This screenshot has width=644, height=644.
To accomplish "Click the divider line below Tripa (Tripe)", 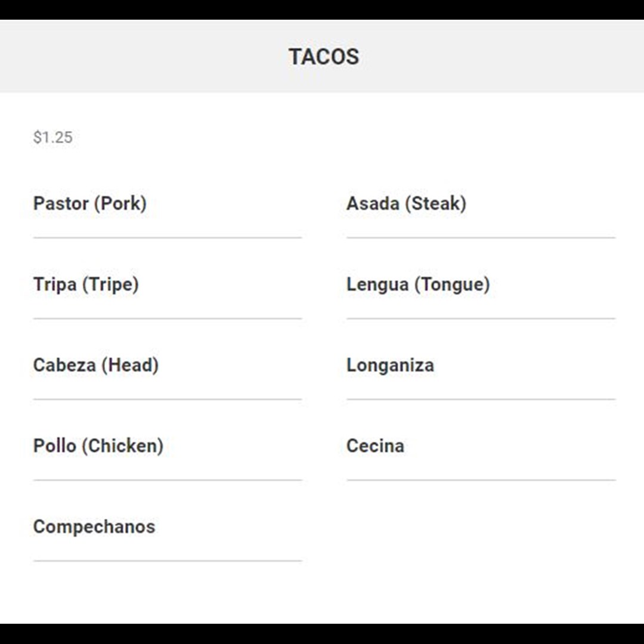I will pos(168,318).
